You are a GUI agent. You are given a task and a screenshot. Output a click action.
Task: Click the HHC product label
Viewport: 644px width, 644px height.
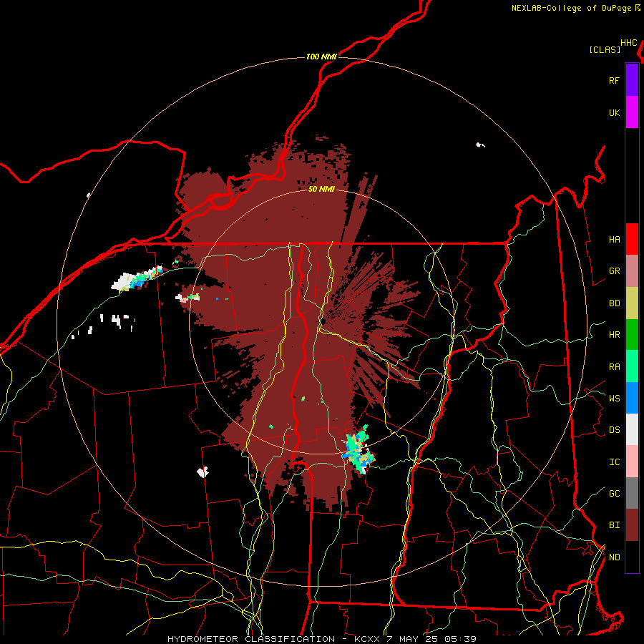628,43
